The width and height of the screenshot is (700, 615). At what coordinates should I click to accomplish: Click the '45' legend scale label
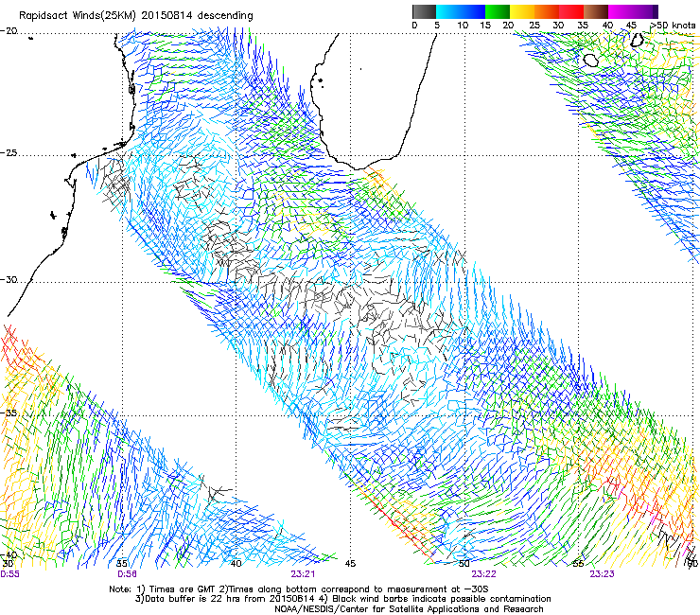pyautogui.click(x=631, y=26)
